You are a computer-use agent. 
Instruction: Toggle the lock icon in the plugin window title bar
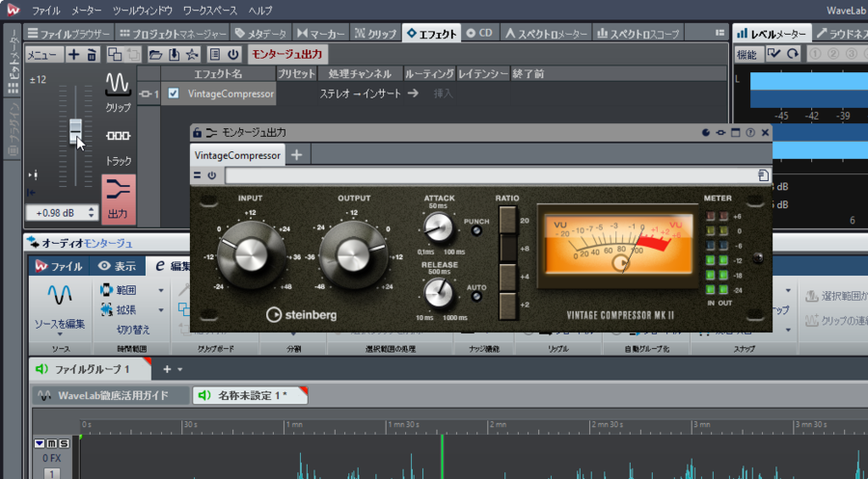(x=197, y=133)
